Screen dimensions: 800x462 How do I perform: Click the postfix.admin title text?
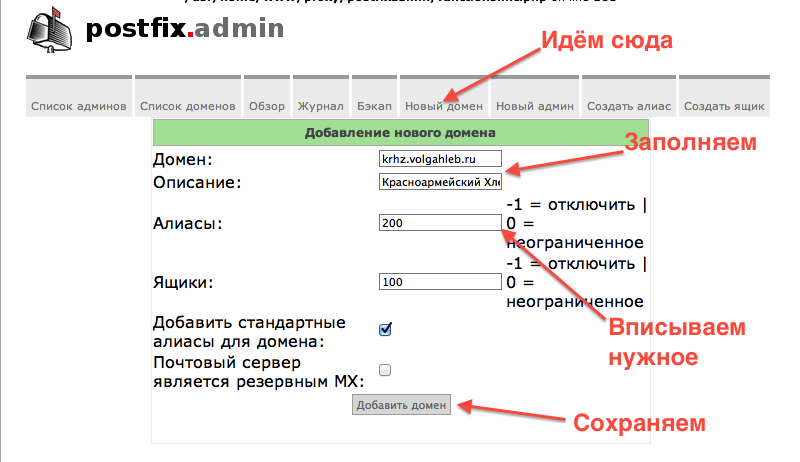click(185, 30)
